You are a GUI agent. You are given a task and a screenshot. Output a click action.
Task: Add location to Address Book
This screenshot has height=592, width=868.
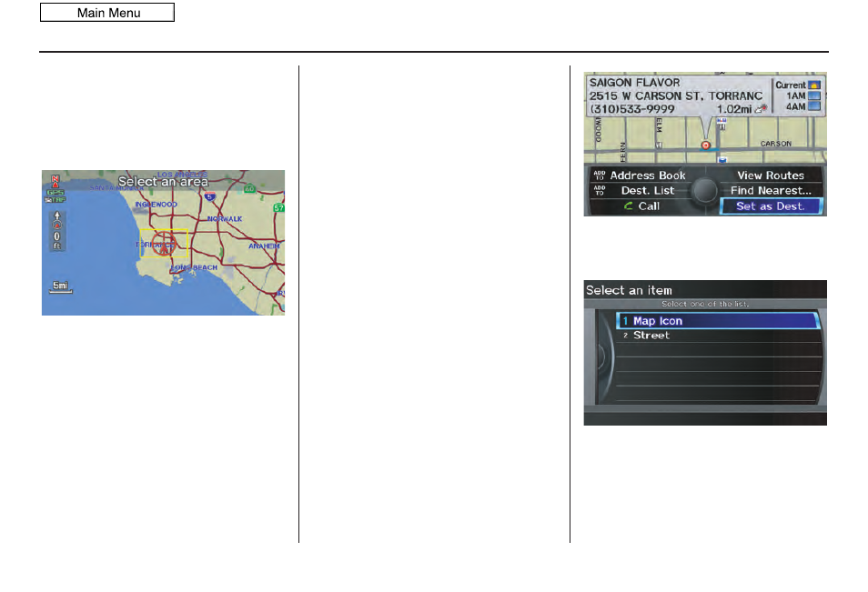click(x=640, y=176)
